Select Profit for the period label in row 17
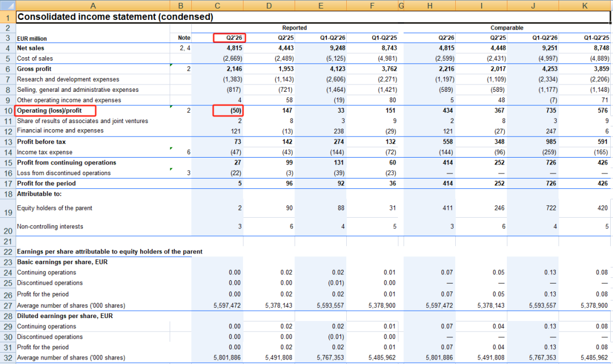This screenshot has width=613, height=364. [x=46, y=184]
